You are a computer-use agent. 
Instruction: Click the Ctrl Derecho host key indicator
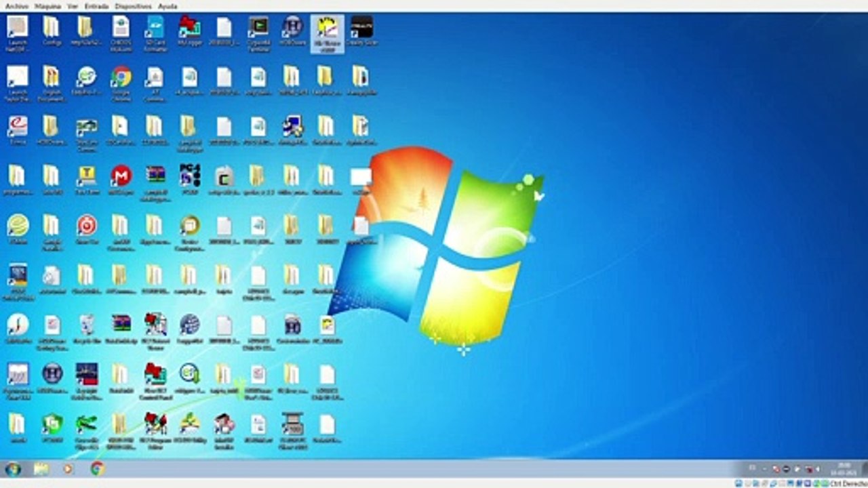click(848, 483)
